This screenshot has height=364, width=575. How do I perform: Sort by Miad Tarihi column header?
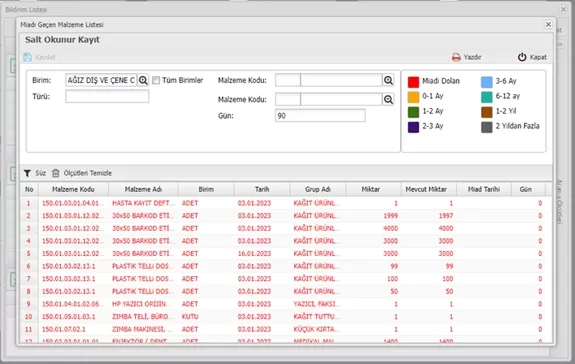(x=484, y=190)
